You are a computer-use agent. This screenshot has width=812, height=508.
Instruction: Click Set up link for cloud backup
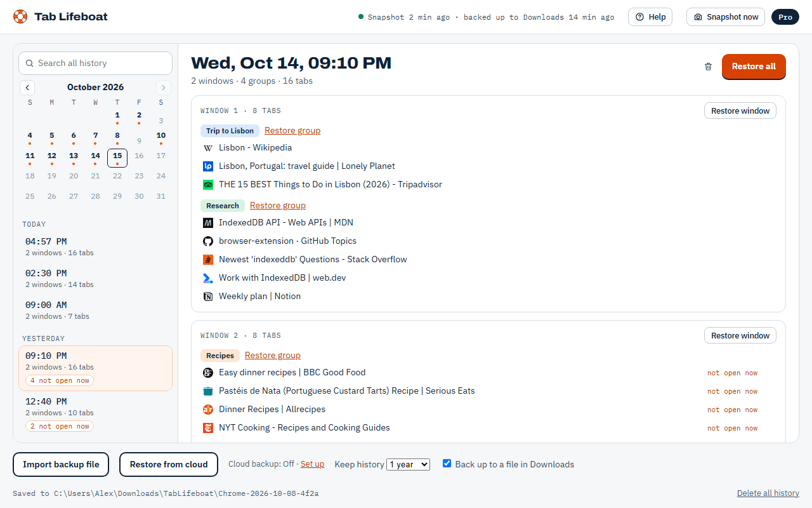[312, 464]
